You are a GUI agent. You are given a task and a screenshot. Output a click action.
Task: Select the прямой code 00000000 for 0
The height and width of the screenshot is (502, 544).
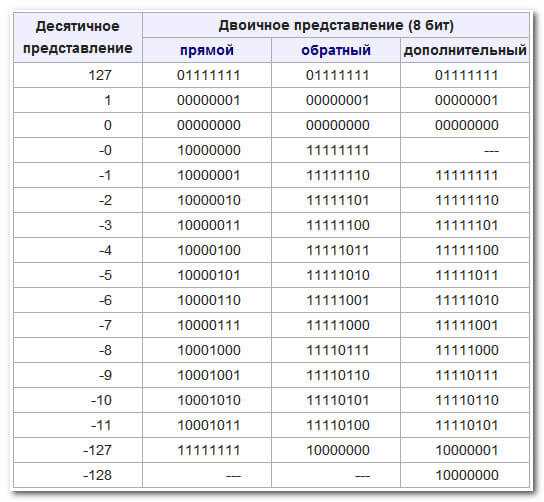(209, 125)
